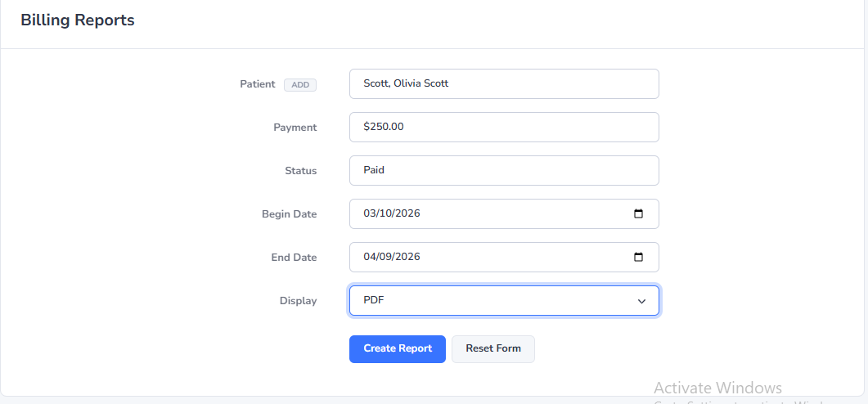Click the ADD badge next to Patient

[300, 84]
